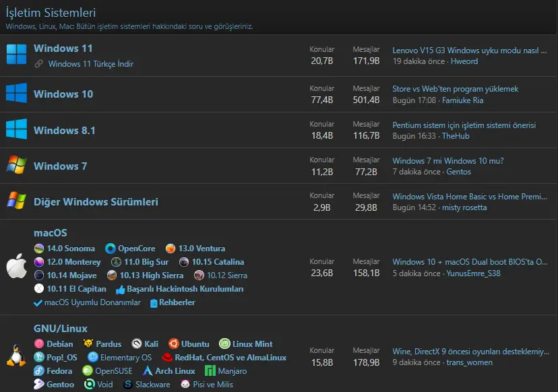
Task: Click the Windows 10 forum logo icon
Action: (16, 93)
